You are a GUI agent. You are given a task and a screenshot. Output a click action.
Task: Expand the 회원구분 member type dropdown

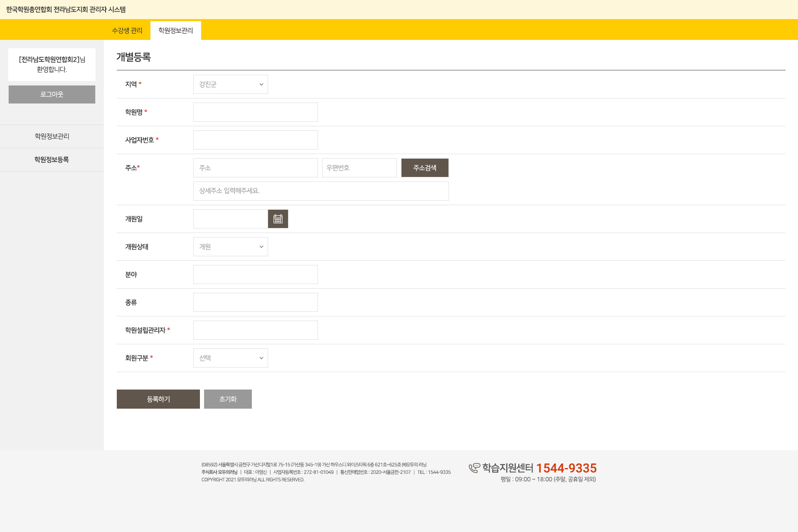[230, 358]
